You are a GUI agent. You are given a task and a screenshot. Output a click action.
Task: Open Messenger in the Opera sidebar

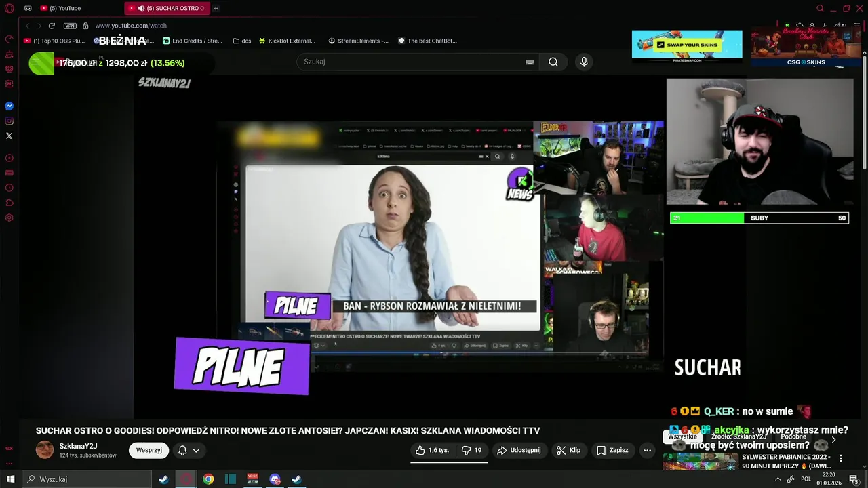[9, 106]
